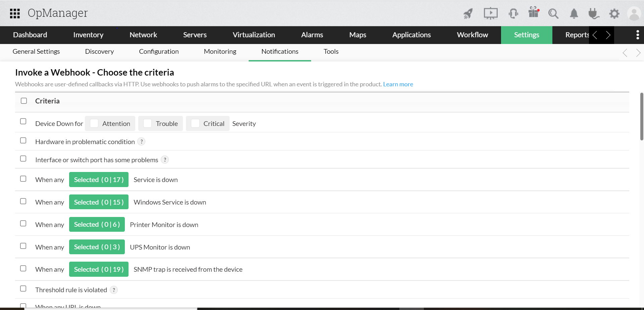Screen dimensions: 644x310
Task: Open the SNMP trap selection list
Action: click(x=99, y=269)
